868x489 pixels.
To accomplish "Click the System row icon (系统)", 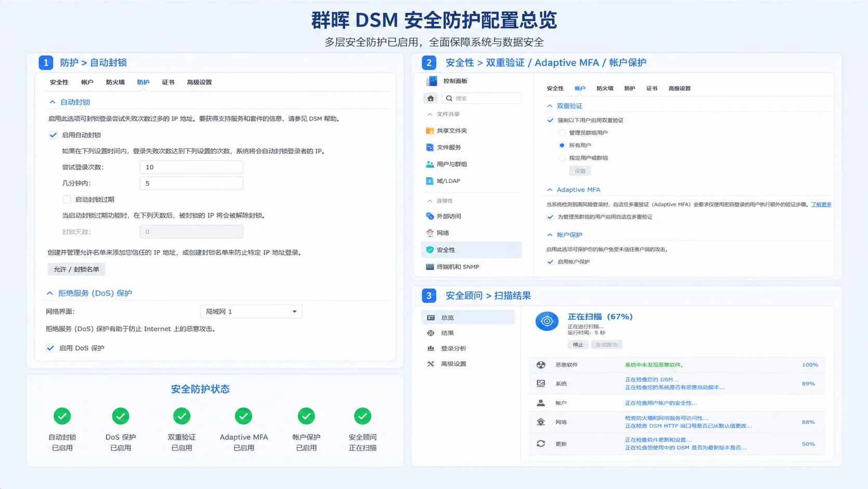I will coord(541,384).
